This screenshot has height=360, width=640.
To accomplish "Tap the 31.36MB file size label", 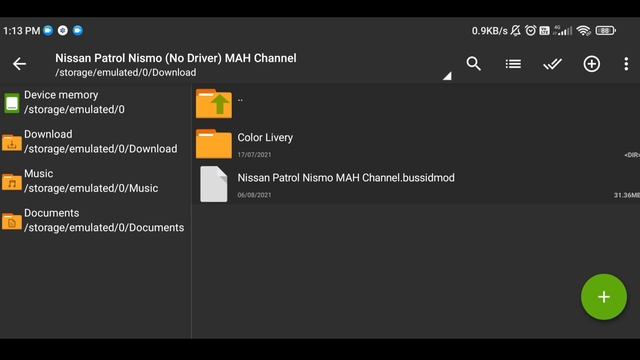I will click(627, 195).
